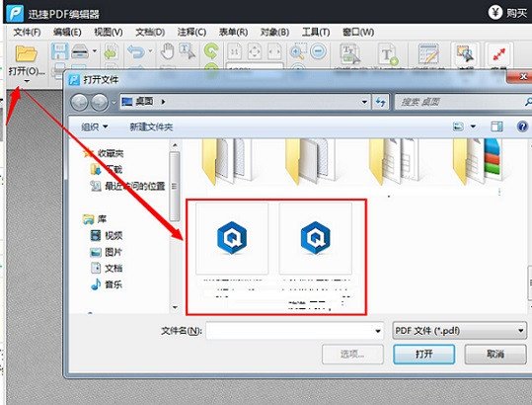Click the 购买 purchase button
Screen dimensions: 532x405
coord(508,13)
